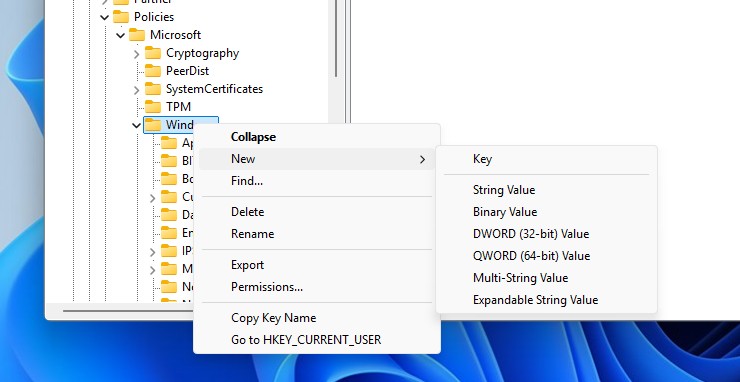Expand the SystemCertificates key chevron

137,90
